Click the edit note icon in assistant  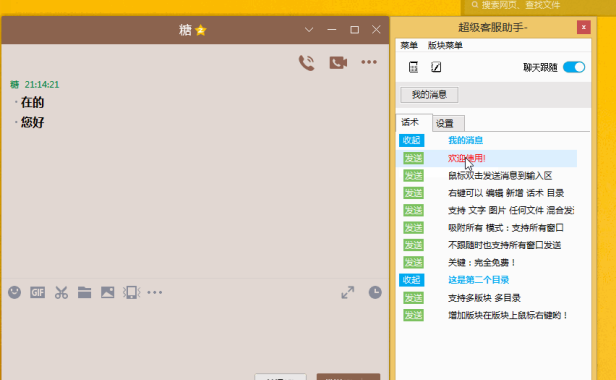(x=436, y=67)
